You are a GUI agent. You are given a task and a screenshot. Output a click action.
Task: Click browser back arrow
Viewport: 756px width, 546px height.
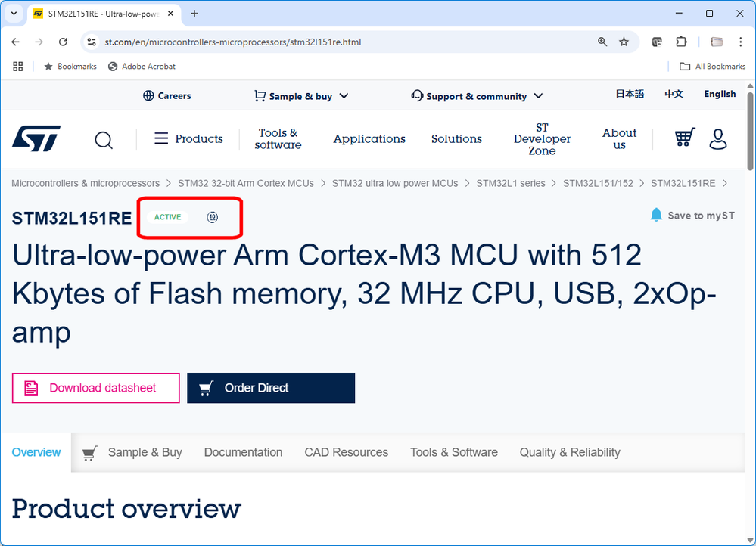(x=15, y=42)
